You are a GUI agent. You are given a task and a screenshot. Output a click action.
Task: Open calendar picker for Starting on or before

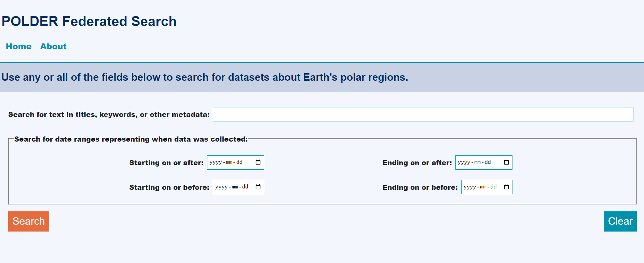[258, 187]
